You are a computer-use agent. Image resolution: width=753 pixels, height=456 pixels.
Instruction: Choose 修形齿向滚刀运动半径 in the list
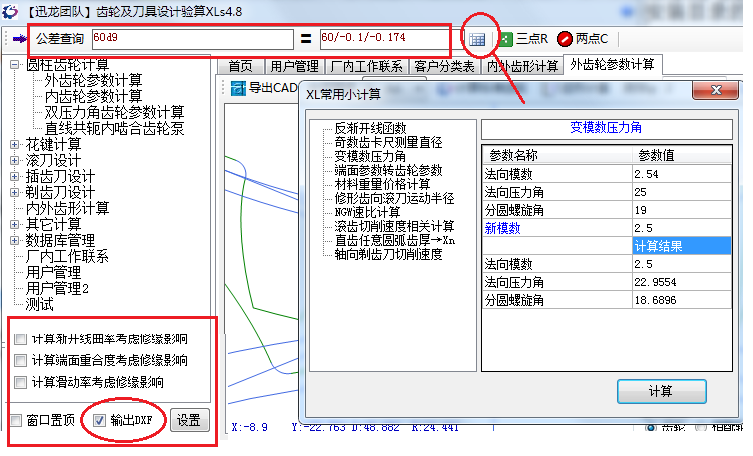(394, 198)
